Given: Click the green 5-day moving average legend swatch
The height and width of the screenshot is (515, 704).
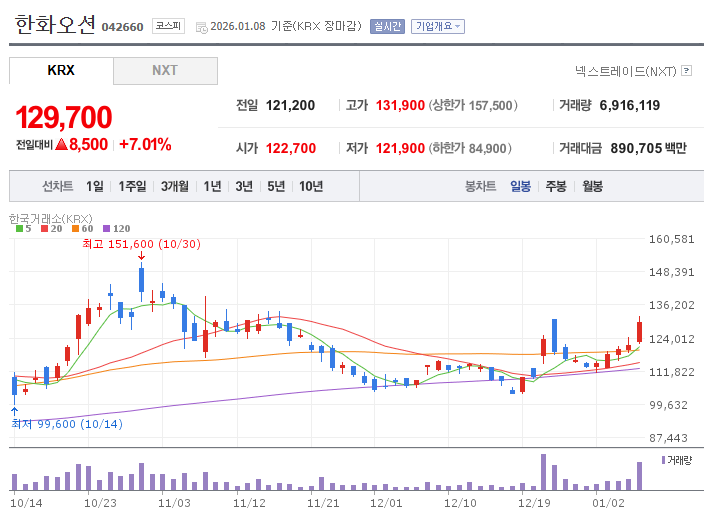Looking at the screenshot, I should 19,229.
